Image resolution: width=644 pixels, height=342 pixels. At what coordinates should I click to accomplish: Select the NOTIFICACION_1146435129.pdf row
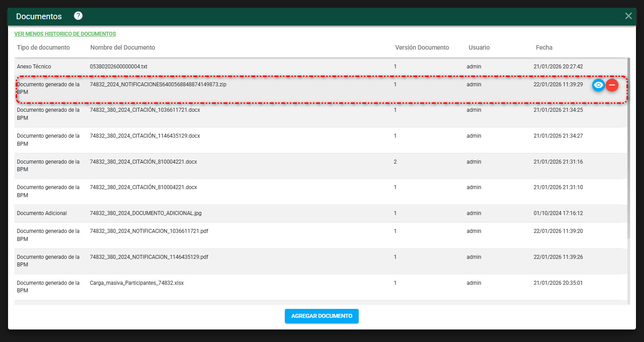coord(149,257)
